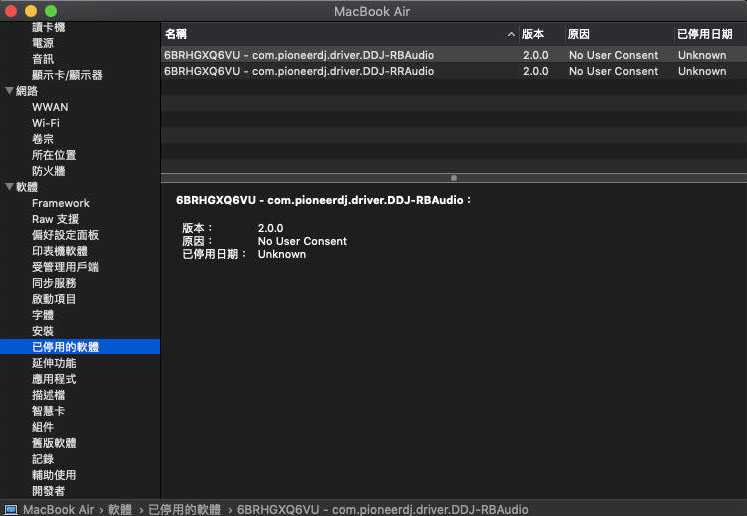
Task: Open 安裝 in the sidebar
Action: coord(43,331)
